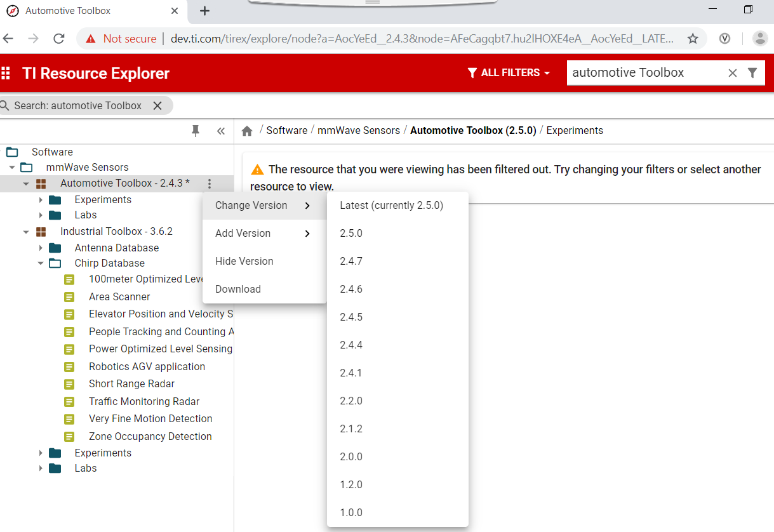Click the Software folder icon in tree

12,152
